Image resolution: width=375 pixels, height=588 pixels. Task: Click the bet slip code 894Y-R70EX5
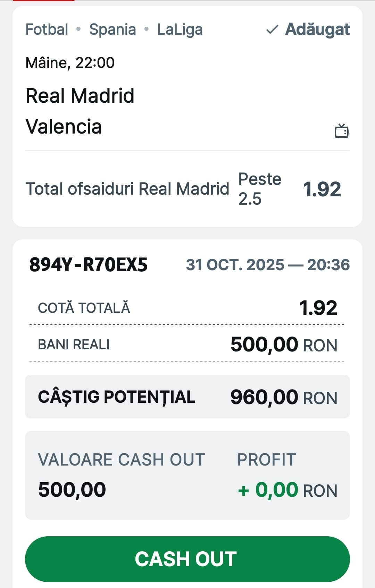pos(89,265)
